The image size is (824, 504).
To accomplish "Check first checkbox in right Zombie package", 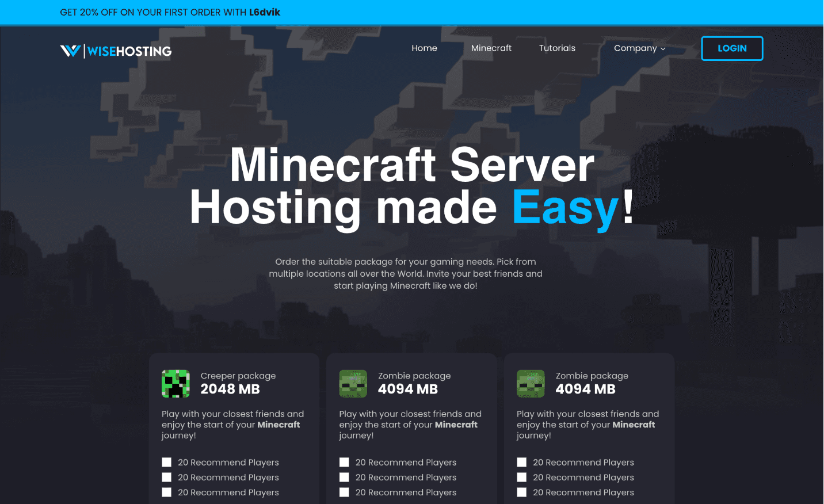I will click(x=522, y=462).
